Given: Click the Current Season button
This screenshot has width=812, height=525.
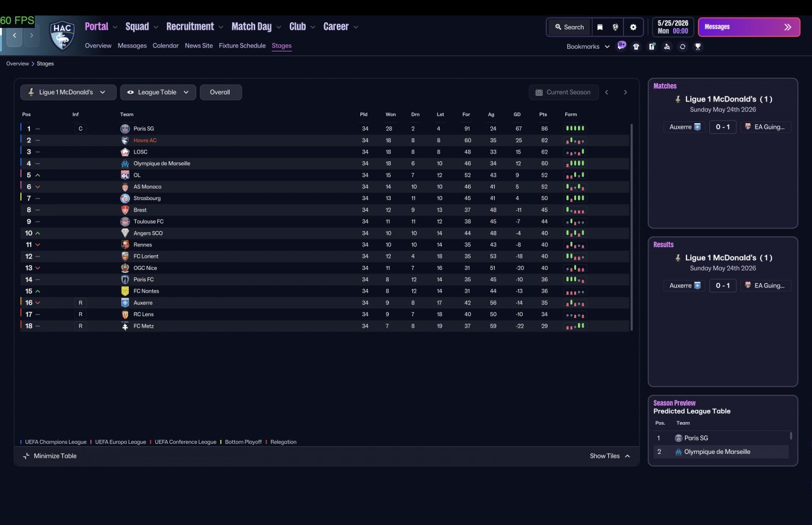Looking at the screenshot, I should pos(563,92).
